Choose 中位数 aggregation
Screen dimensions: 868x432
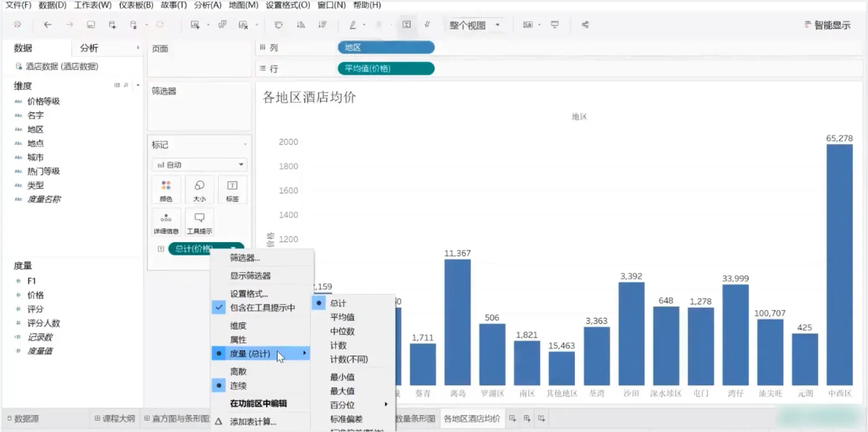353,331
